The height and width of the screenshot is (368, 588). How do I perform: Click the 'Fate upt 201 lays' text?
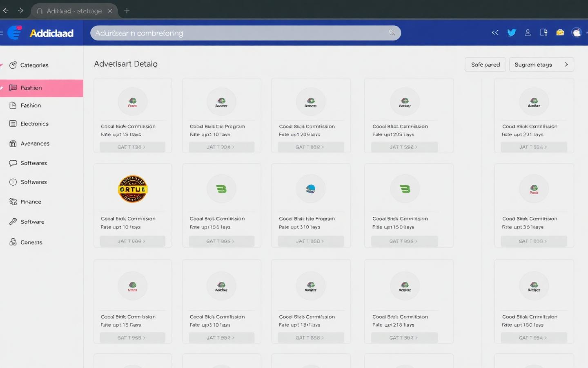(523, 135)
